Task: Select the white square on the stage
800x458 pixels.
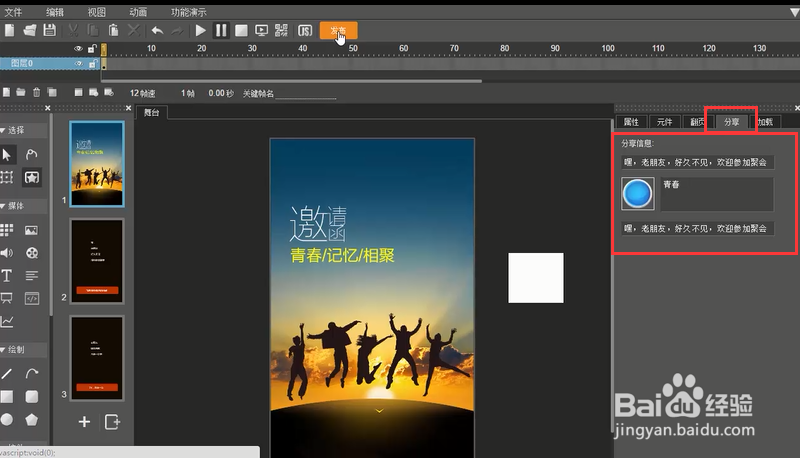Action: pos(536,278)
